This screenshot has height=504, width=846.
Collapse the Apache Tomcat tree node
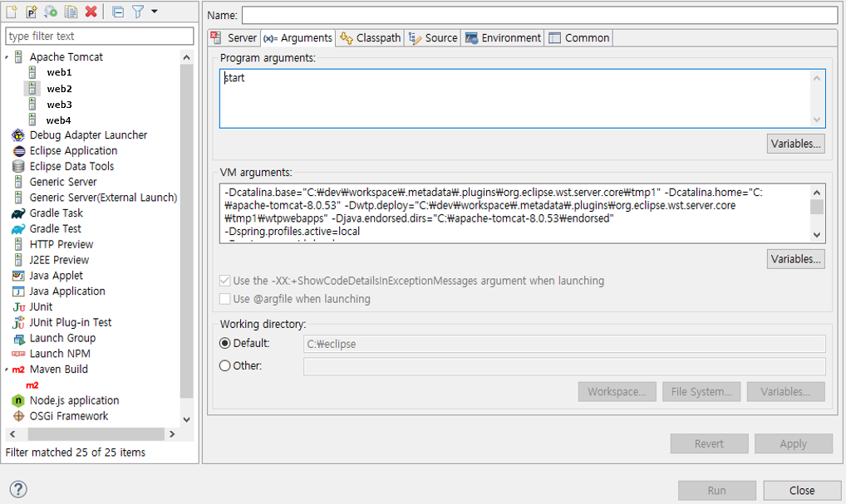coord(7,57)
